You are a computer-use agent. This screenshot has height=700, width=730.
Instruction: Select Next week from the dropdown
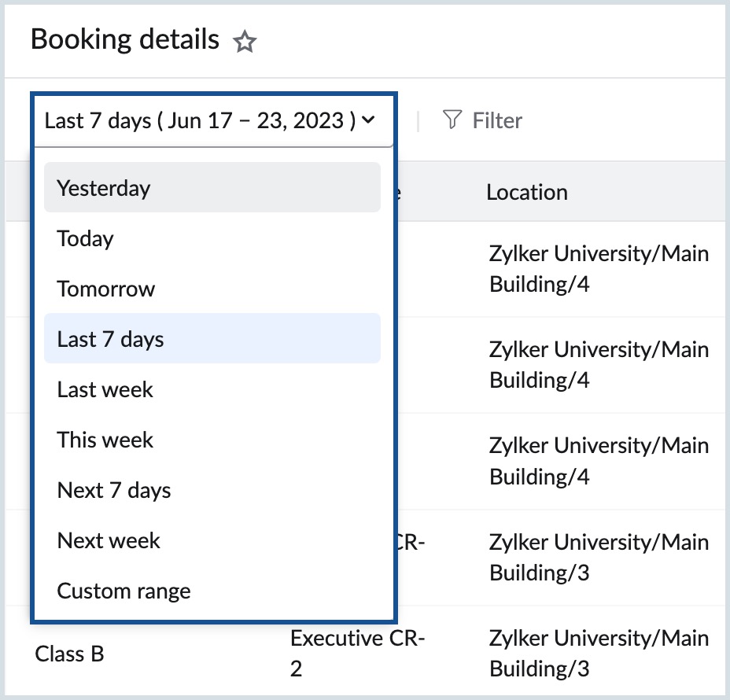coord(109,540)
